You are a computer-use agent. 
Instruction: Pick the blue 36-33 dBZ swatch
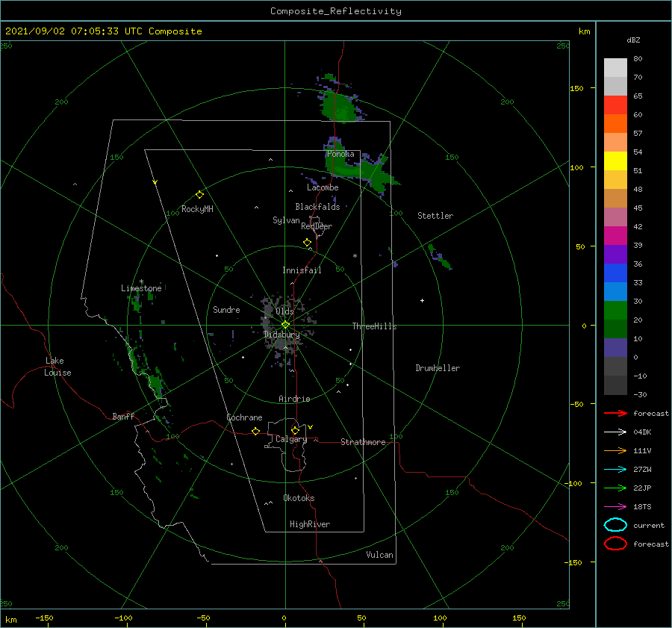click(615, 273)
